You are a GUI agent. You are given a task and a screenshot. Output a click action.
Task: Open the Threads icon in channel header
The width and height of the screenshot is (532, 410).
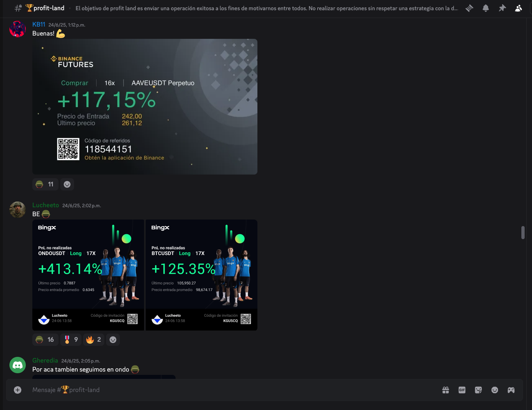pos(469,8)
